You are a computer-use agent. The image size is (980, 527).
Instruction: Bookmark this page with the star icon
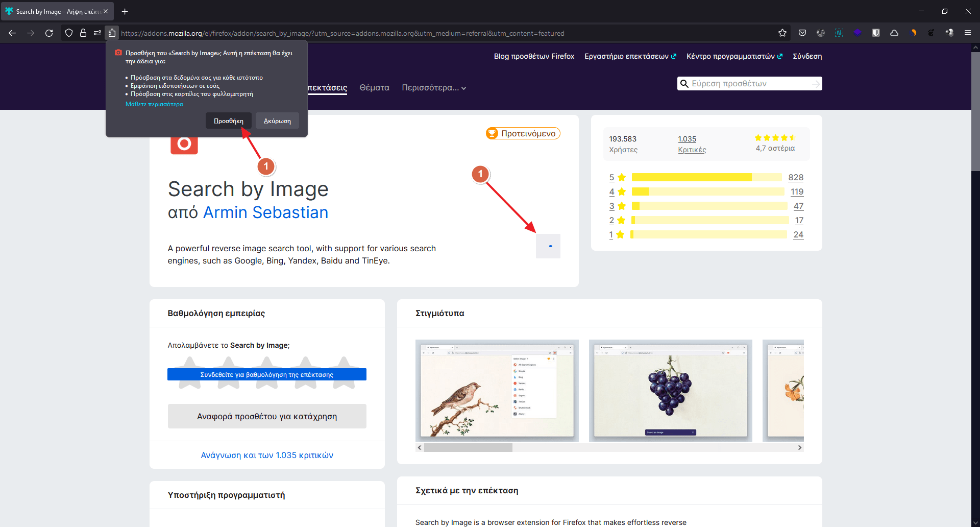coord(782,33)
